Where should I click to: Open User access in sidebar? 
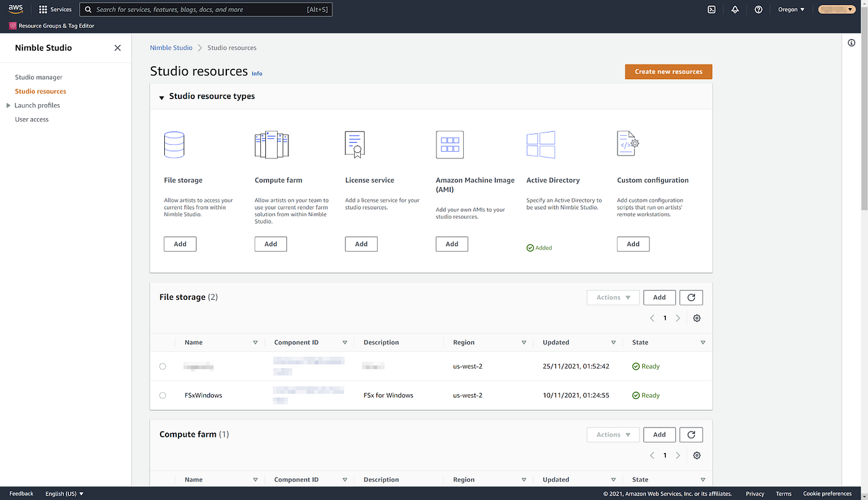coord(32,120)
